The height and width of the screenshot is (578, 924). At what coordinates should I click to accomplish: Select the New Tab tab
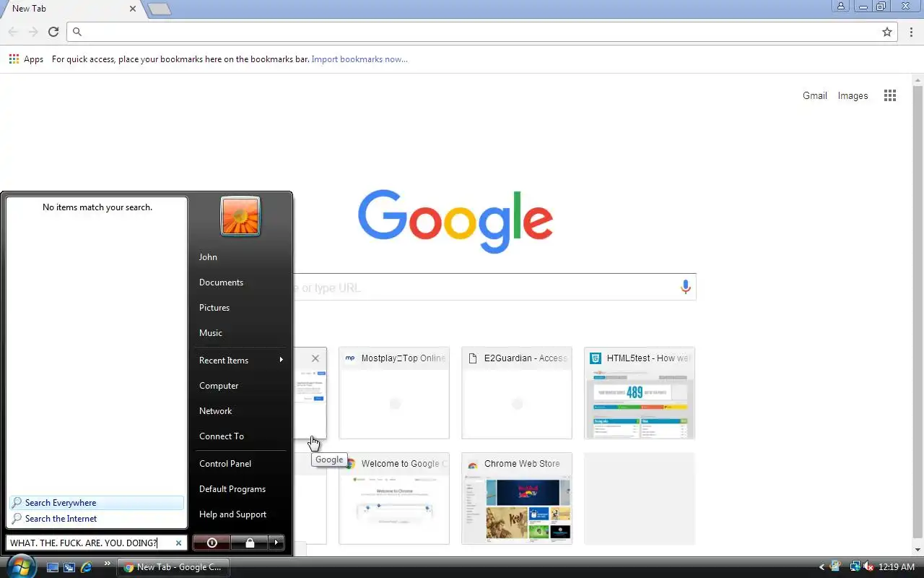(x=71, y=9)
